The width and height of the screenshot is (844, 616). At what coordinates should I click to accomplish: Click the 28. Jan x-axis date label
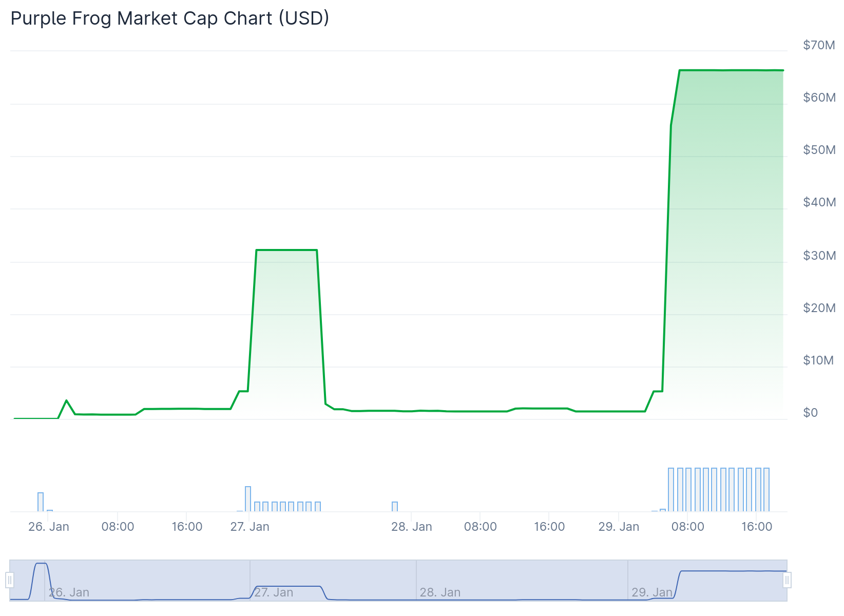(x=412, y=527)
